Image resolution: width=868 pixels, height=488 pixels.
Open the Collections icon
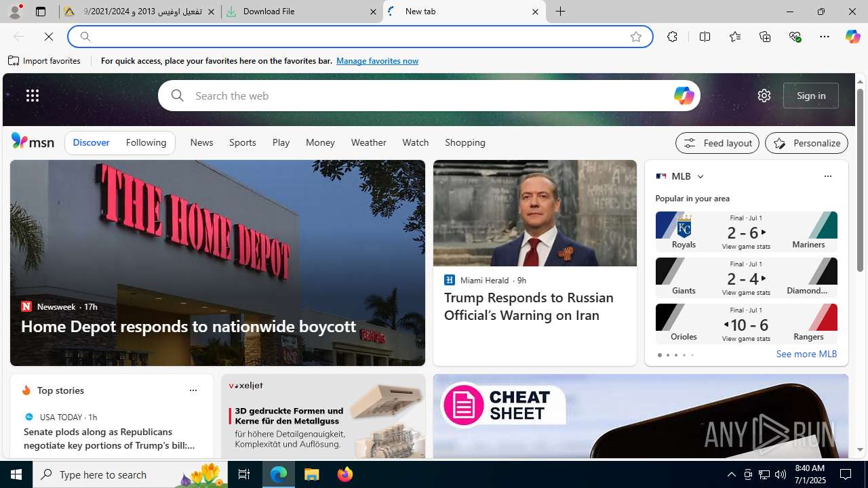click(765, 37)
